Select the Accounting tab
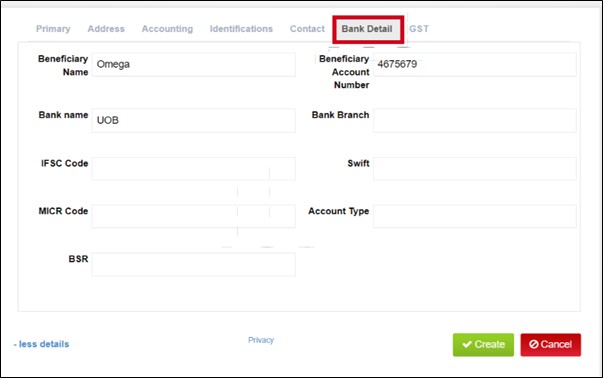 (167, 29)
